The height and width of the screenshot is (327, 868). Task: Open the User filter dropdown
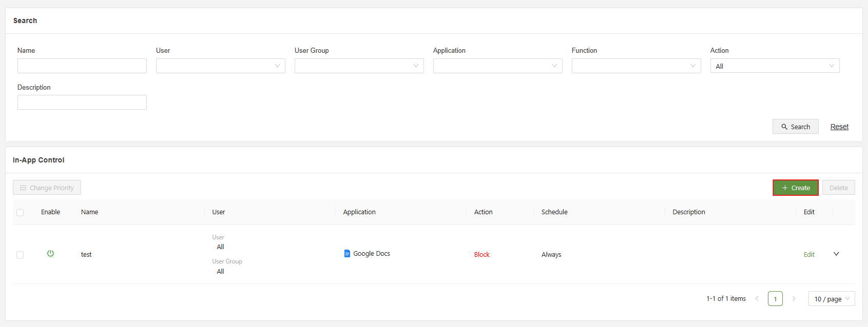(x=220, y=66)
